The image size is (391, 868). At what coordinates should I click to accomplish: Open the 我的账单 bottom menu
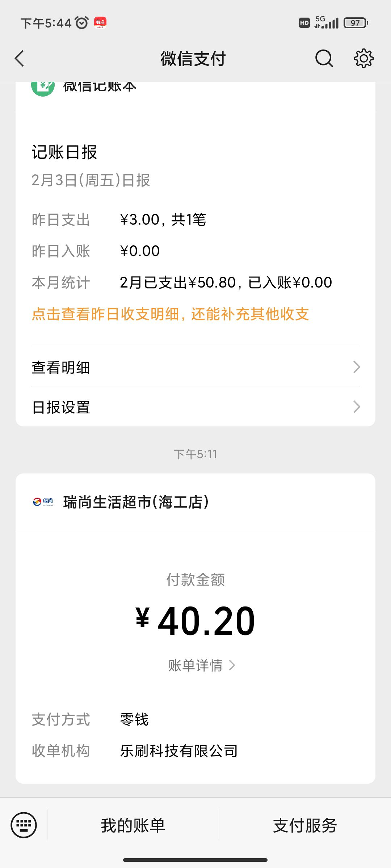(x=133, y=825)
